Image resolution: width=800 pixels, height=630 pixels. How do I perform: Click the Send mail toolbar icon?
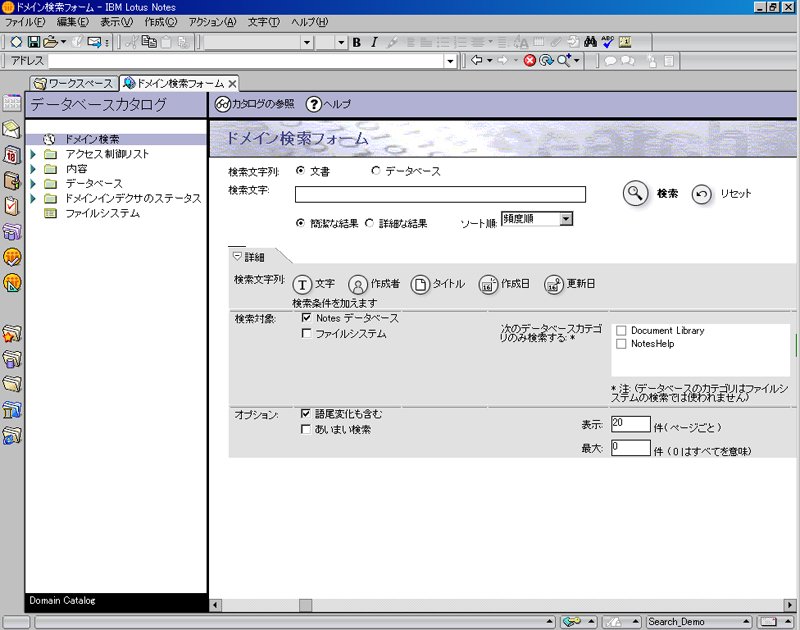coord(94,42)
